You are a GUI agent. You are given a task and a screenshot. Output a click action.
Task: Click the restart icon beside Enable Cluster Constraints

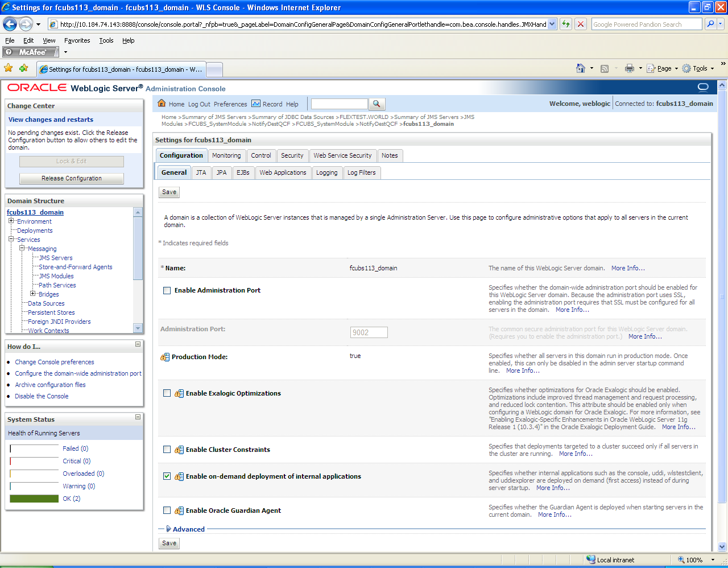coord(179,450)
